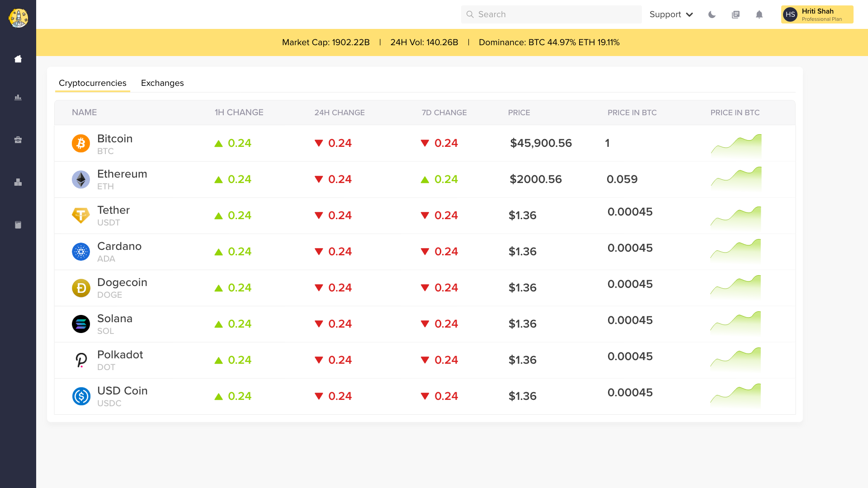The image size is (868, 488).
Task: Click the Ethereum coin icon
Action: click(81, 179)
